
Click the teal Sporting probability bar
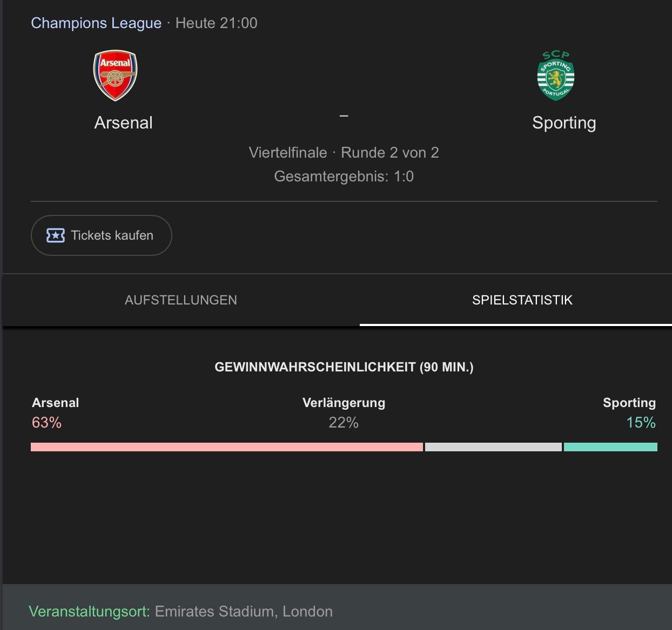pos(610,447)
